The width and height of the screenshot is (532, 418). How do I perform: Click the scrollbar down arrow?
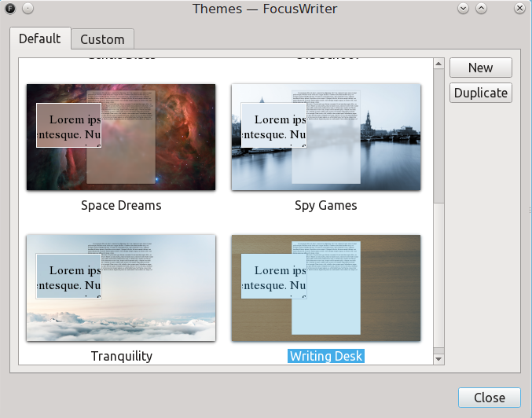438,359
